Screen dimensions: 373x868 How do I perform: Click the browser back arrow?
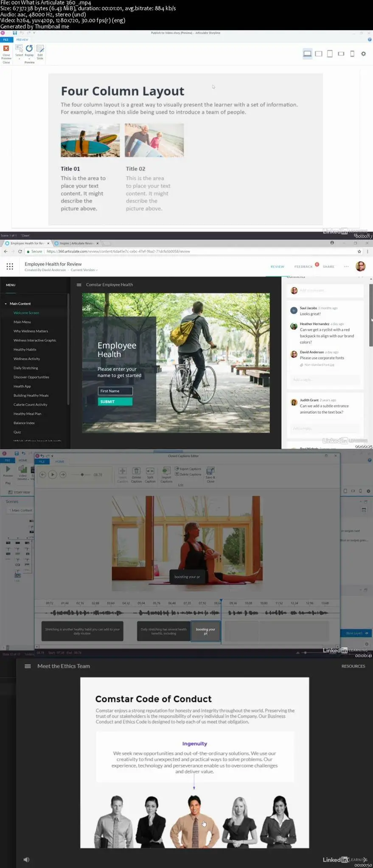point(6,251)
